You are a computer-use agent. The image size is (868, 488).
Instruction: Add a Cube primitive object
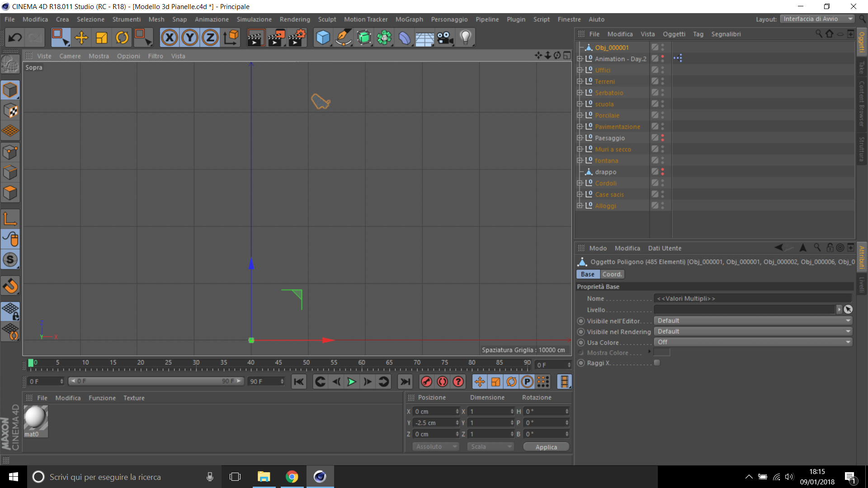coord(323,38)
